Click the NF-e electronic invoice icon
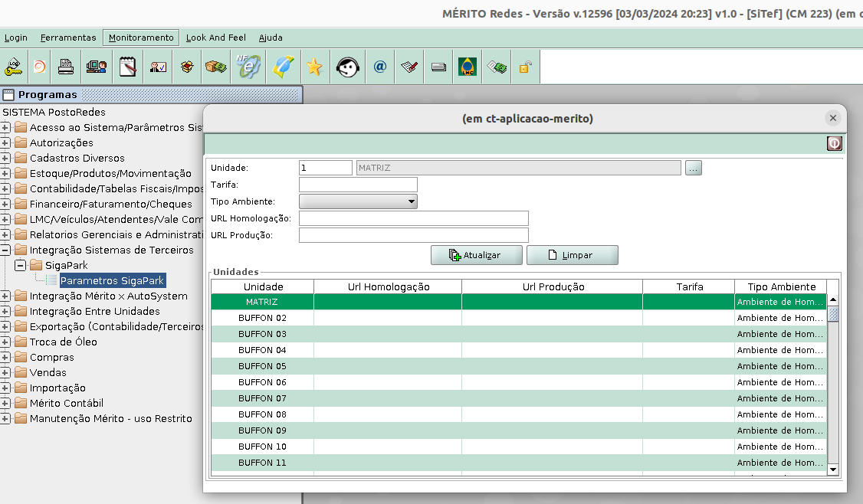Viewport: 863px width, 504px height. (248, 67)
